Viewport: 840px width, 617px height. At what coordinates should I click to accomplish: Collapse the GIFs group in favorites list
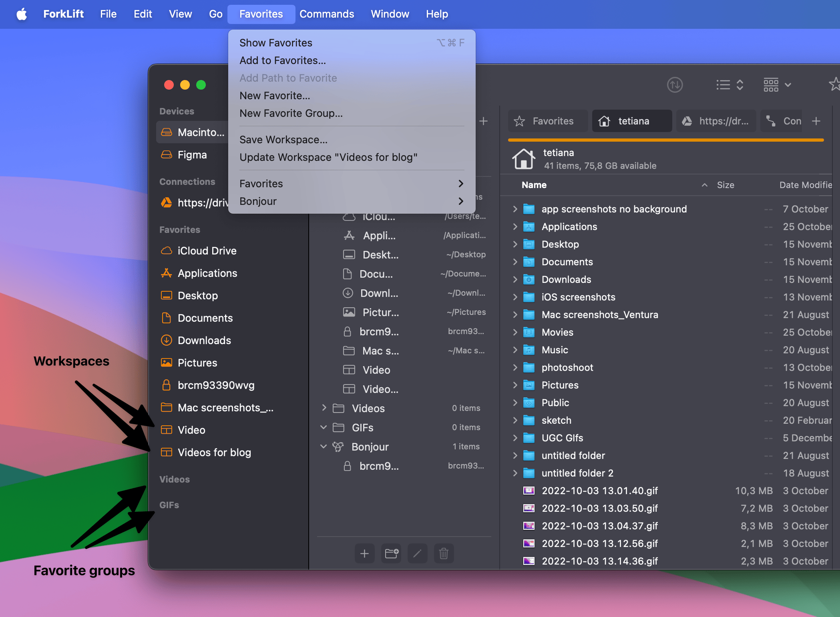324,427
